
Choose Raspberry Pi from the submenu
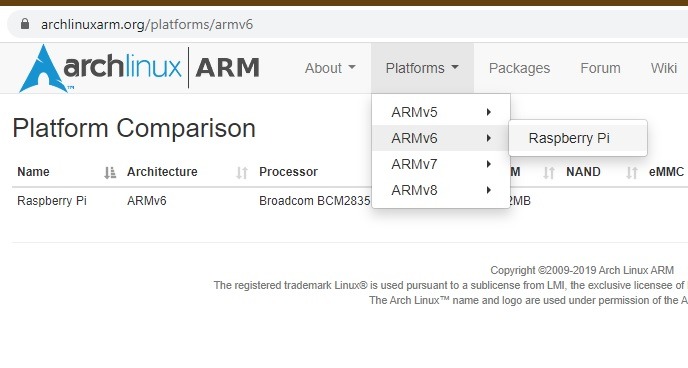(x=577, y=138)
